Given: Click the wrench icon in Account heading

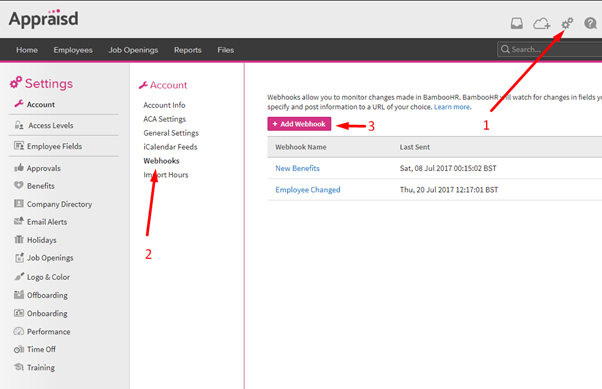Looking at the screenshot, I should click(x=143, y=85).
